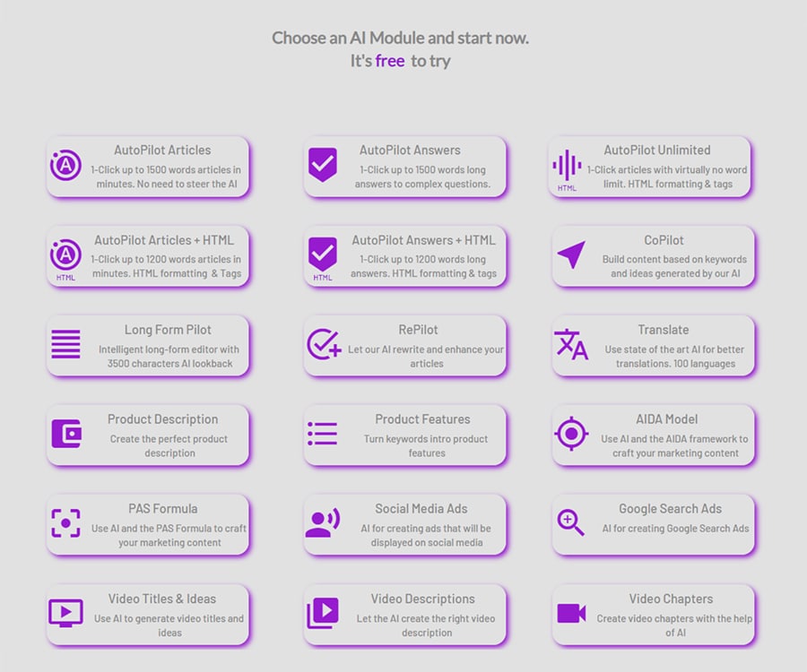Viewport: 807px width, 672px height.
Task: Click the Product Features bullet list icon
Action: tap(323, 434)
